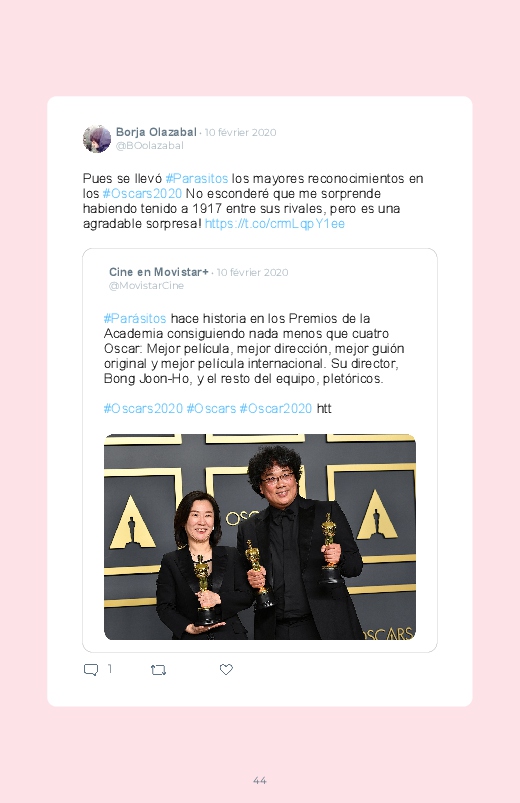Click the Cine en Movistar+ account name
The width and height of the screenshot is (520, 803).
click(x=159, y=272)
